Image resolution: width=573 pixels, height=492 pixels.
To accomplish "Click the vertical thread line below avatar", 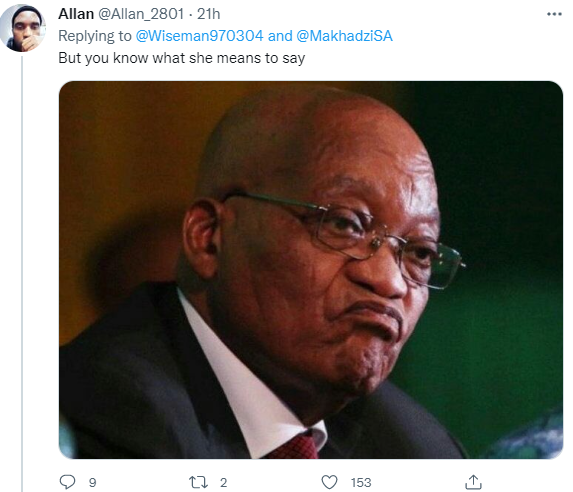I will 22,274.
